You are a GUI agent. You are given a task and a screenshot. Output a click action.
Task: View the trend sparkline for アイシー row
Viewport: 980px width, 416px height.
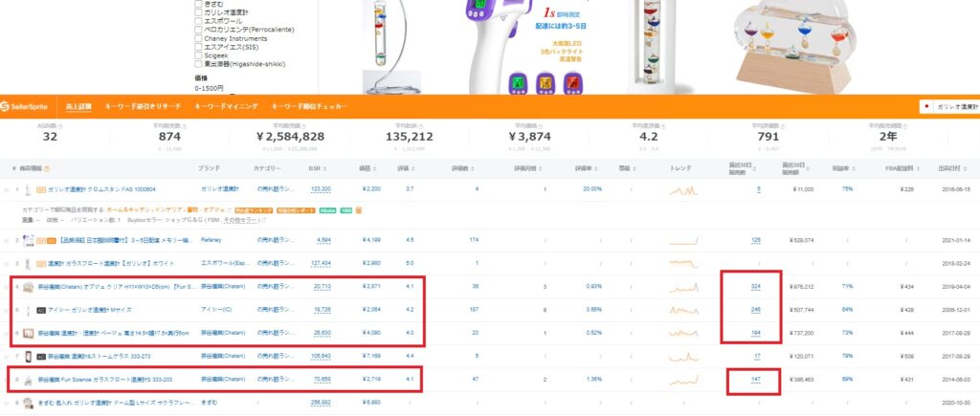tap(683, 311)
